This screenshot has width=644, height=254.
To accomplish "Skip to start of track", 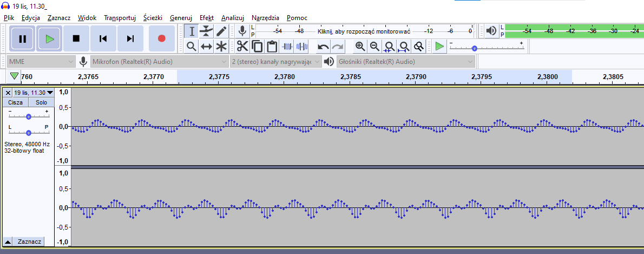I will tap(103, 38).
